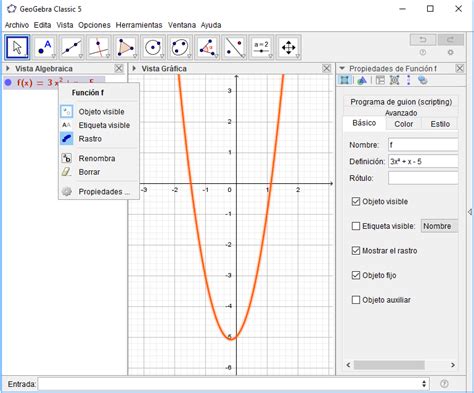Select the Point tool

pos(45,47)
